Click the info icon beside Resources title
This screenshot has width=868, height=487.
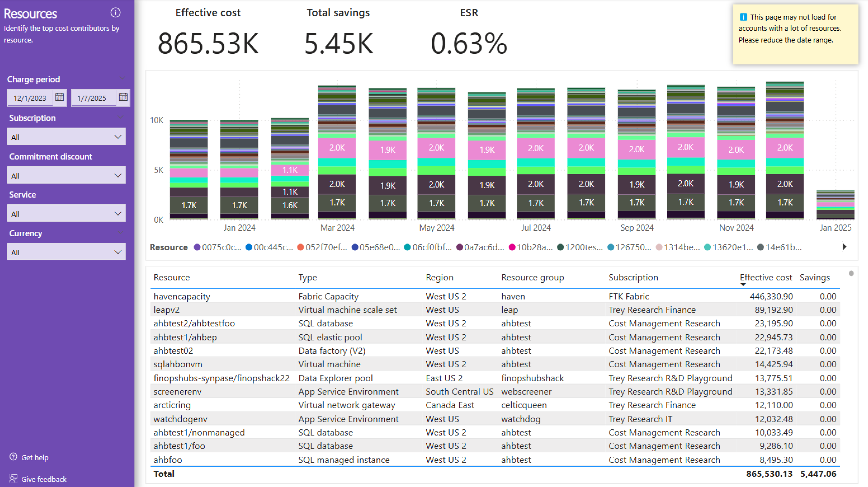pyautogui.click(x=115, y=13)
